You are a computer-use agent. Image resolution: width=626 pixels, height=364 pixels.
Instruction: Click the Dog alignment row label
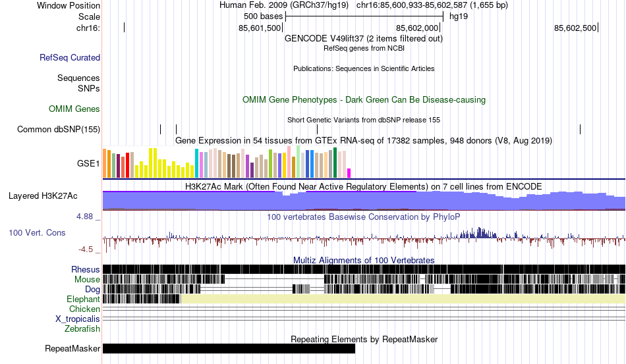pos(92,290)
